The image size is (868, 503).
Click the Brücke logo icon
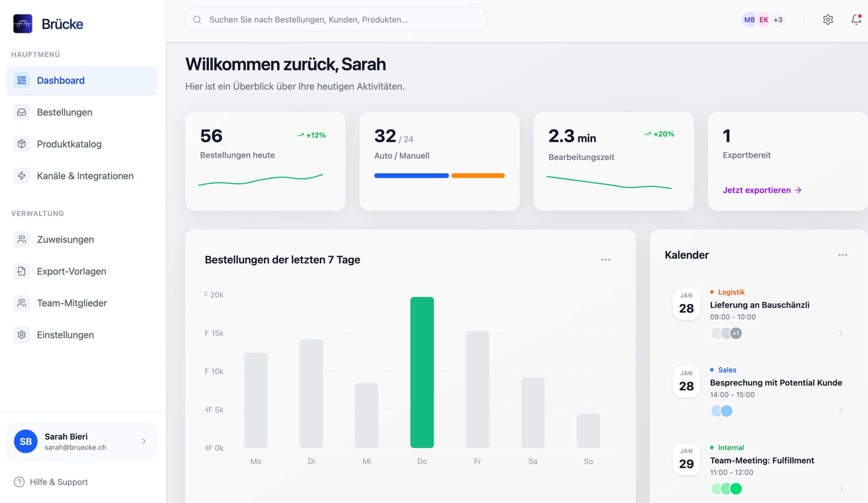pos(23,24)
